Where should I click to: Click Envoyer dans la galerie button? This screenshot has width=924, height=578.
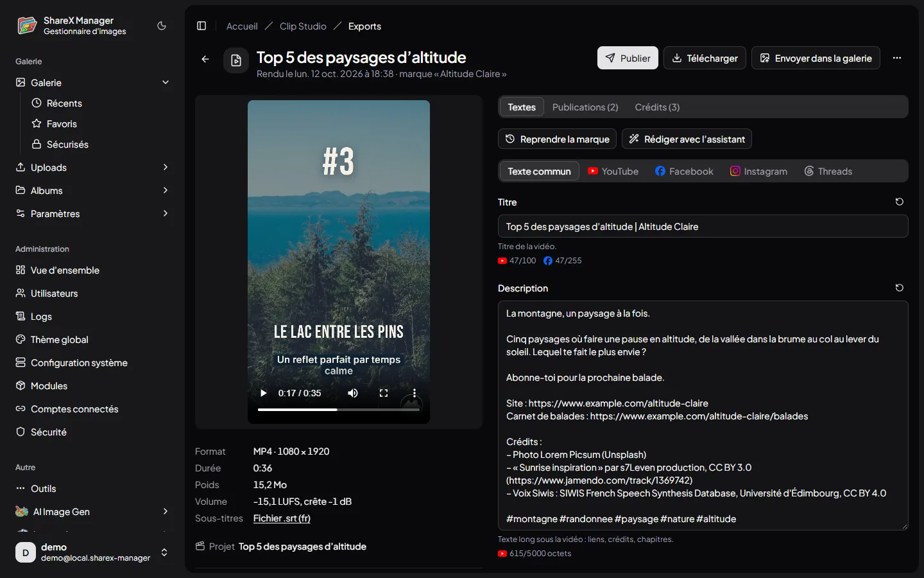point(816,58)
